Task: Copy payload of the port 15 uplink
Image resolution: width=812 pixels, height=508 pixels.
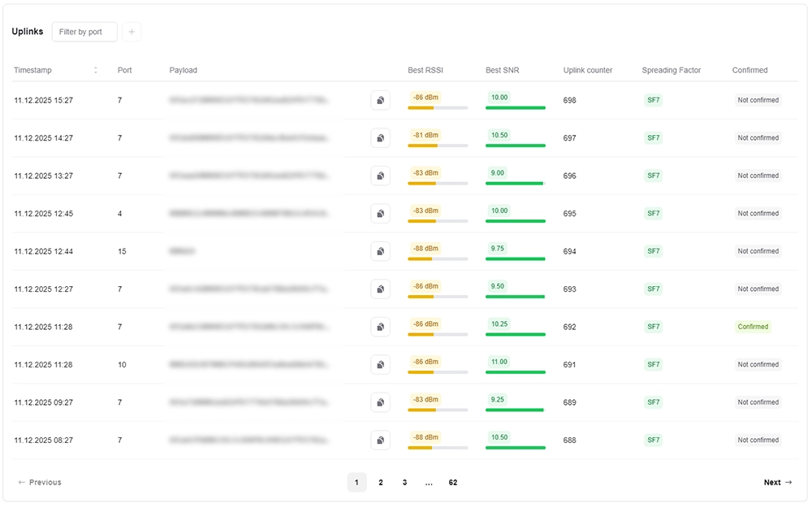Action: click(x=380, y=251)
